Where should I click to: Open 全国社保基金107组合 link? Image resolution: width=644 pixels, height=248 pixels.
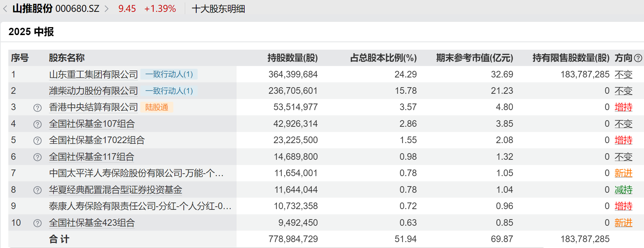tap(92, 124)
